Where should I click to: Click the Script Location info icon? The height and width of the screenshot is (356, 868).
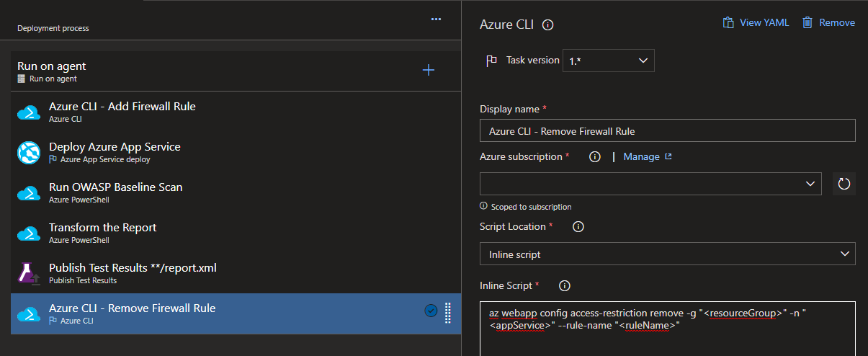click(578, 226)
